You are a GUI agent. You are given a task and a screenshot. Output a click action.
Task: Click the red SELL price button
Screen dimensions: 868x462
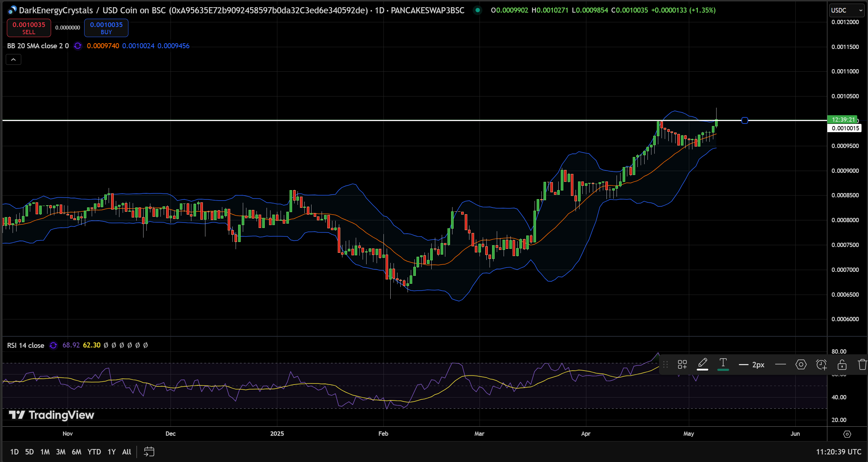pyautogui.click(x=29, y=28)
